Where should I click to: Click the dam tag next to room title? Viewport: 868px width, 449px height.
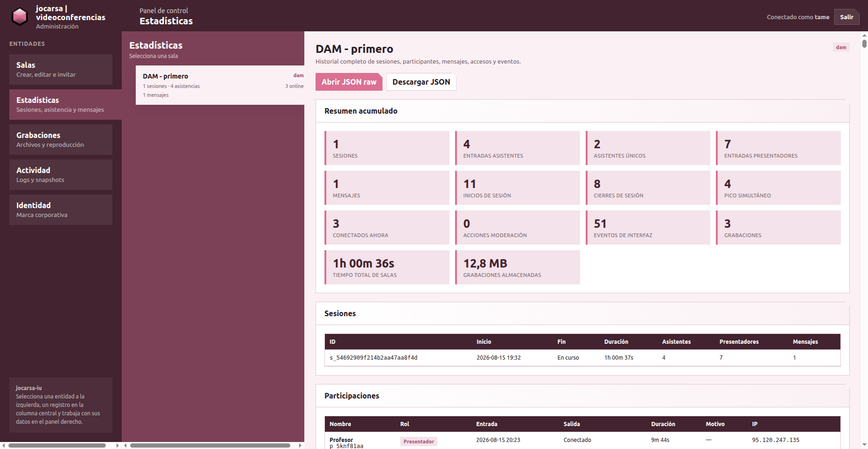click(x=841, y=47)
